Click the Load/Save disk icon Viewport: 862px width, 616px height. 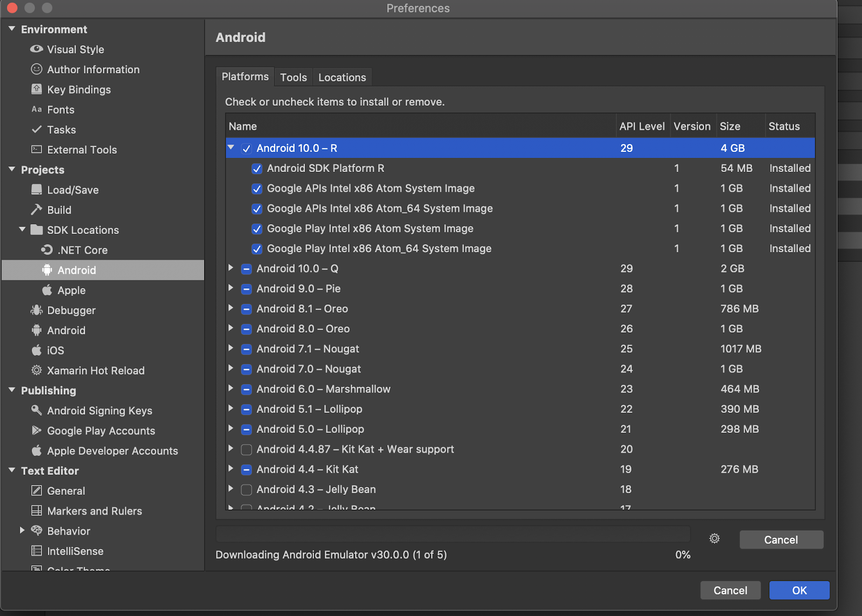[37, 190]
